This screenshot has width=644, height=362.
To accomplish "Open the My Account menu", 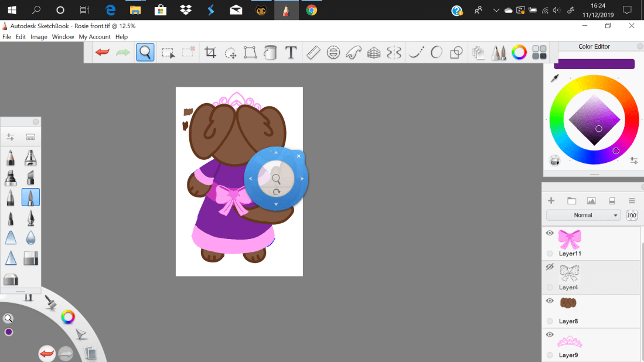I will point(94,37).
